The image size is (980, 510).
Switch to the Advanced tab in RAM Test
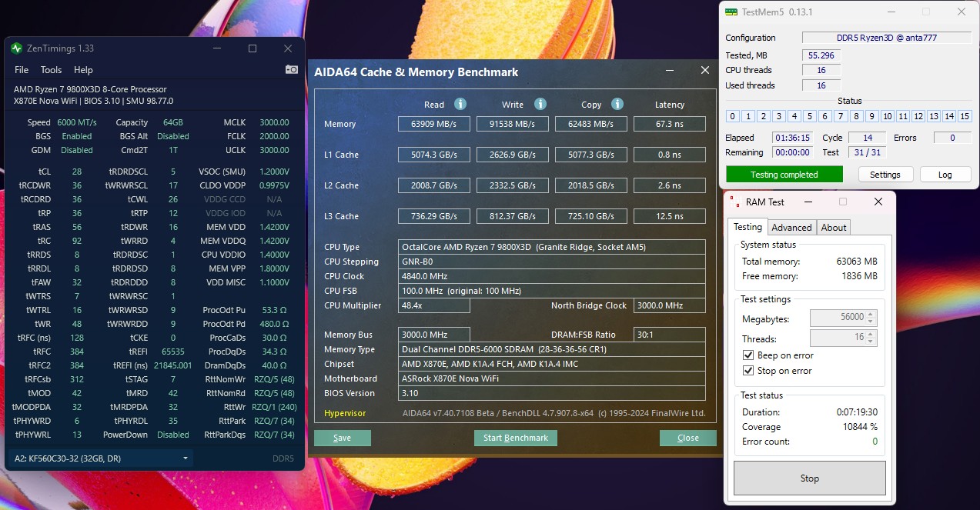pyautogui.click(x=791, y=227)
